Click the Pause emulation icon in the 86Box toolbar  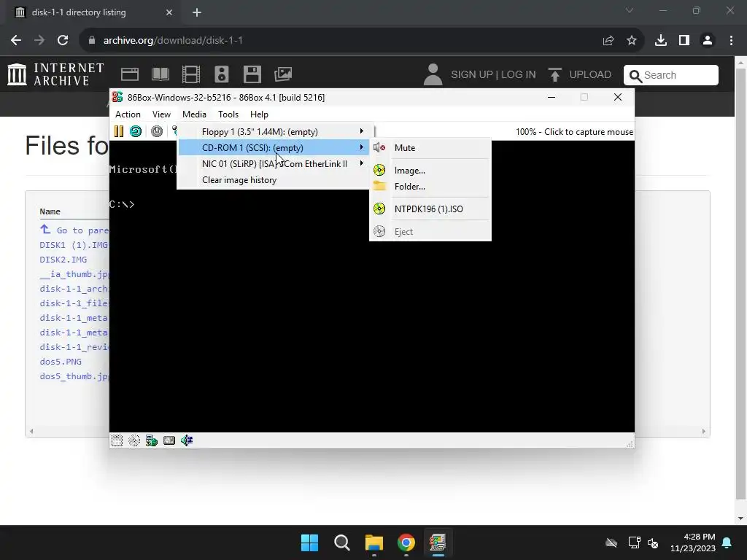[119, 131]
